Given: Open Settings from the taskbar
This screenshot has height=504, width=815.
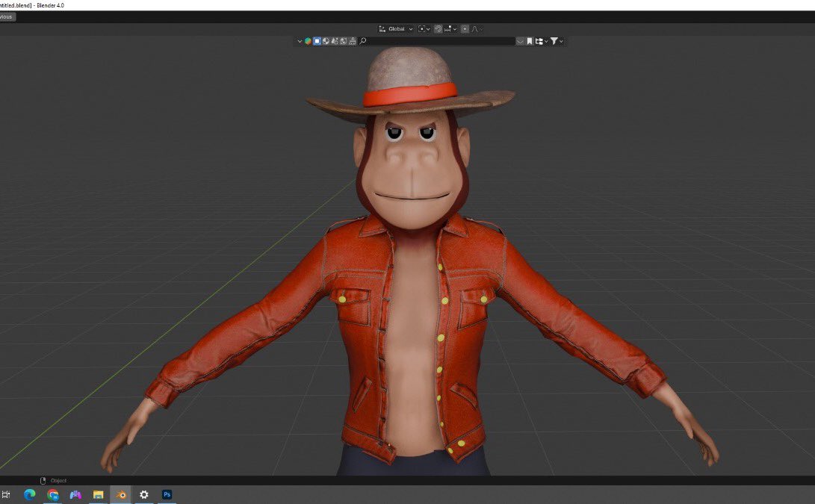Looking at the screenshot, I should [144, 494].
